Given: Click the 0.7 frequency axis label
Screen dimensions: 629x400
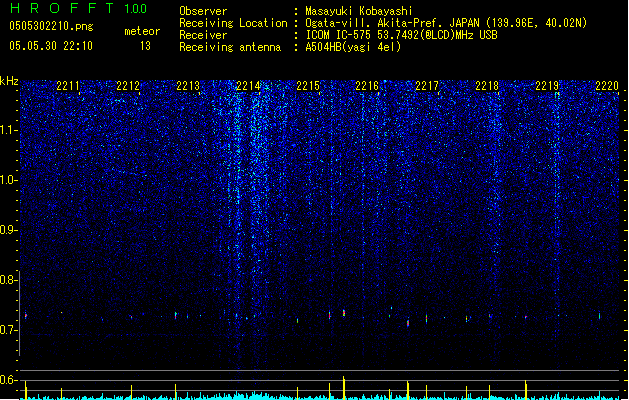Looking at the screenshot, I should (x=9, y=330).
